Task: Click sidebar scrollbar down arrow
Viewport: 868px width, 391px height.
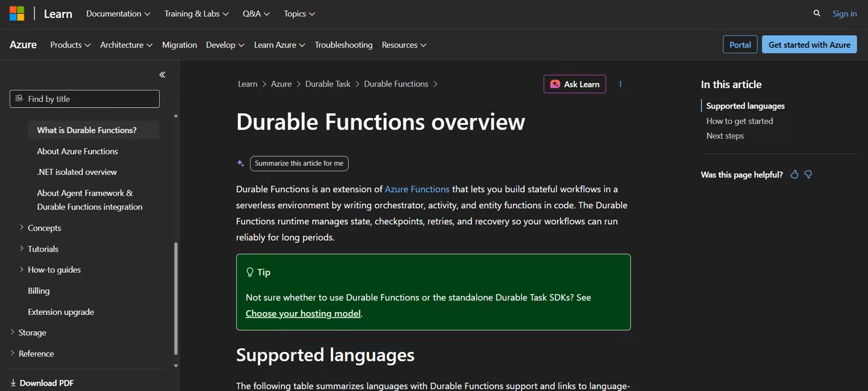Action: 176,366
